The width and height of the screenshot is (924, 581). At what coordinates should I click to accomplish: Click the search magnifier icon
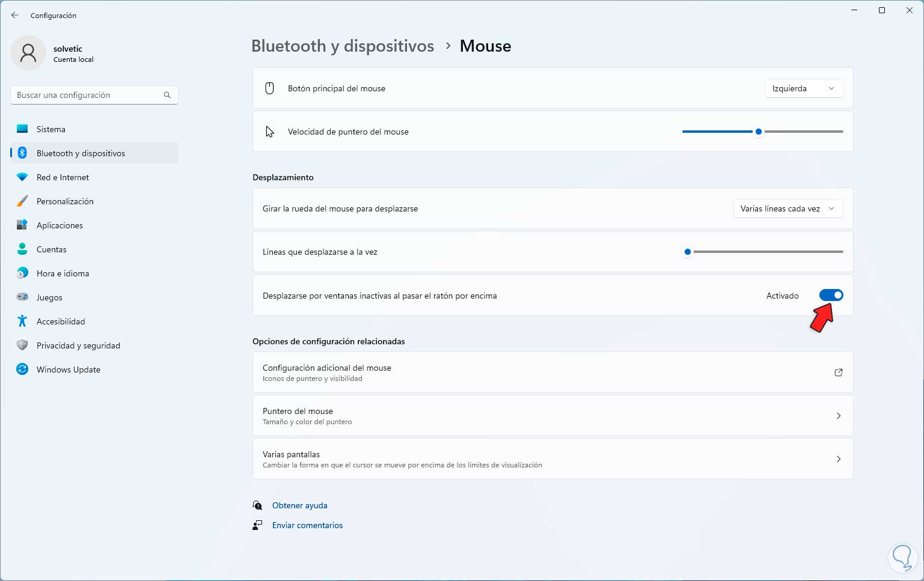[x=167, y=95]
